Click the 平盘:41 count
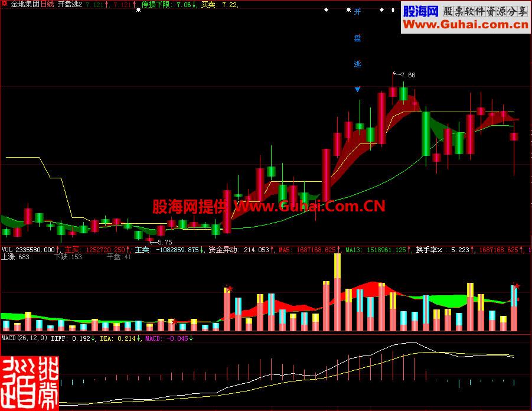Image resolution: width=532 pixels, height=411 pixels. [x=119, y=257]
